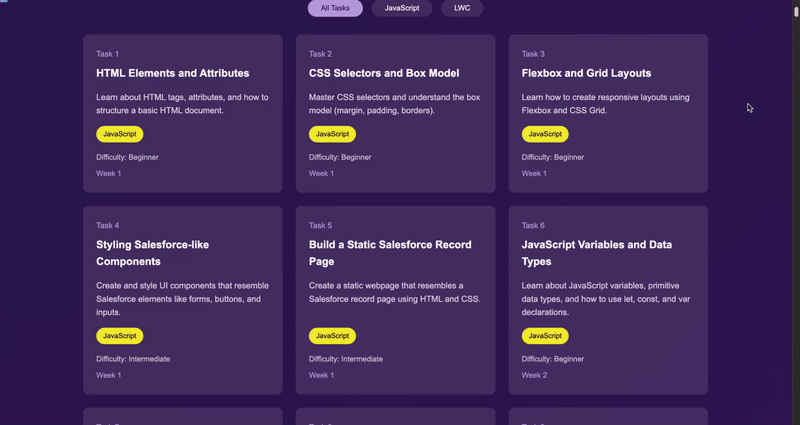Open CSS Selectors and Box Model card

(383, 73)
